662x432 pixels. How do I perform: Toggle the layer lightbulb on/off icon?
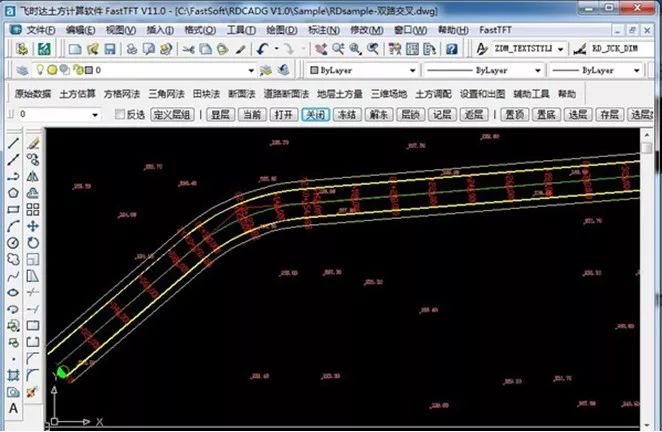(x=39, y=71)
